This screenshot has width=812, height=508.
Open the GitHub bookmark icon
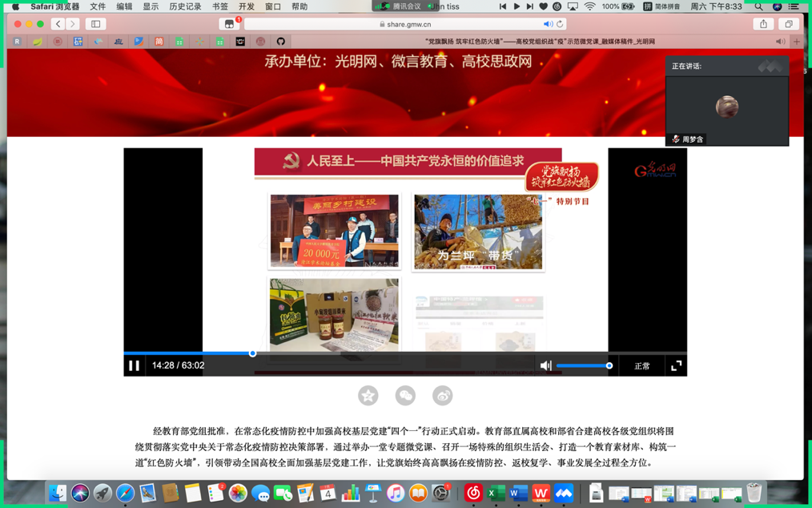(280, 42)
